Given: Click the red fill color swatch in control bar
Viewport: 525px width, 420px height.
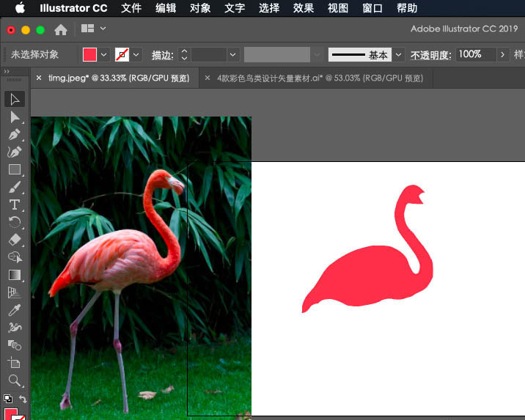Looking at the screenshot, I should point(89,55).
